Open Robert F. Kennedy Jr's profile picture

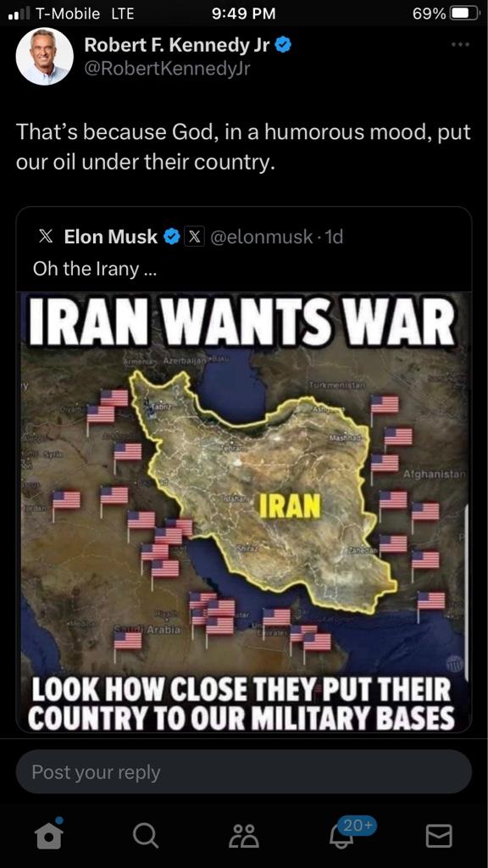[x=44, y=56]
